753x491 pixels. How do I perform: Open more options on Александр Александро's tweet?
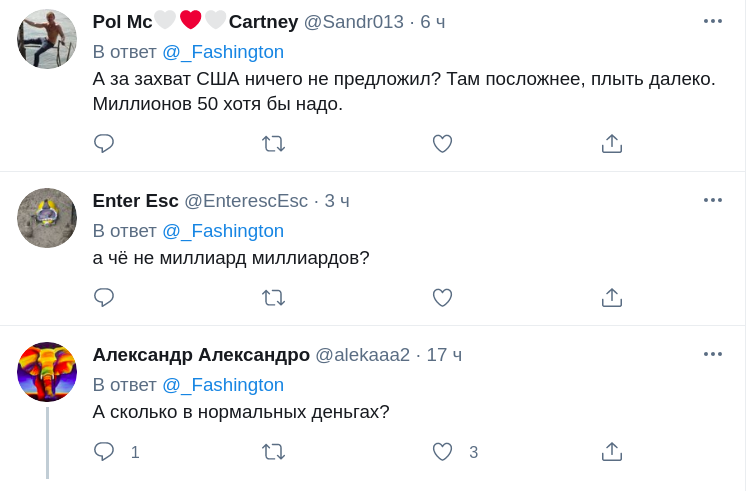712,354
